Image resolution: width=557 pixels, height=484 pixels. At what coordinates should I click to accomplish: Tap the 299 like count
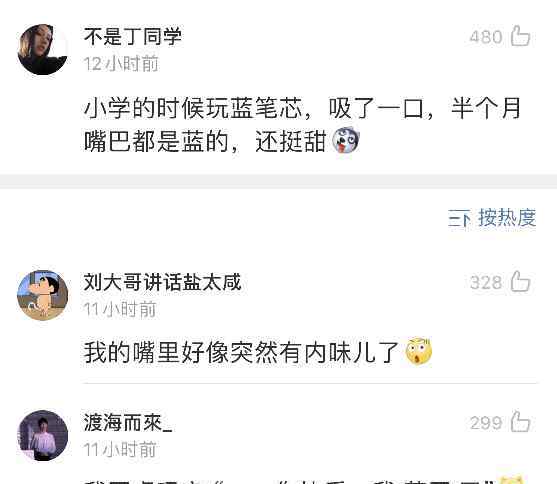click(486, 423)
